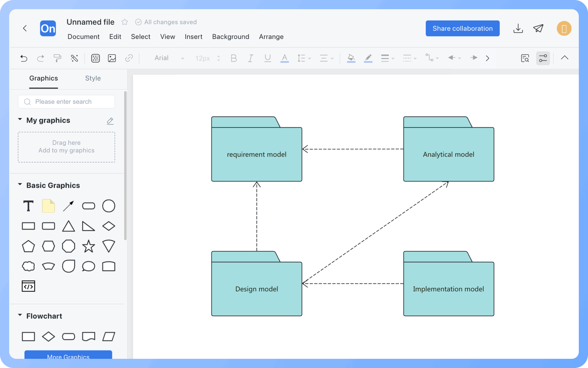Collapse the My graphics section

tap(20, 119)
